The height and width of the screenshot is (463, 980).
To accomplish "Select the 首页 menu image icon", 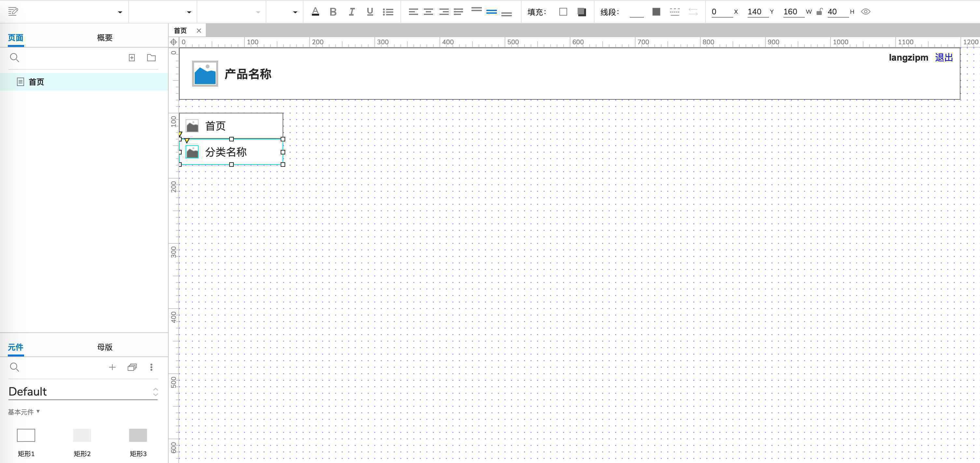I will [x=192, y=126].
